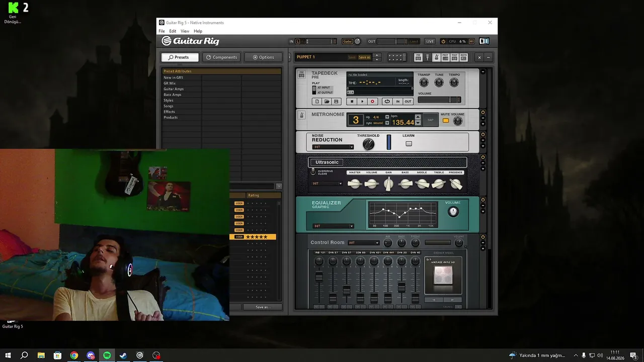Show the Metronome using the toolbar metronome icon

point(436,57)
